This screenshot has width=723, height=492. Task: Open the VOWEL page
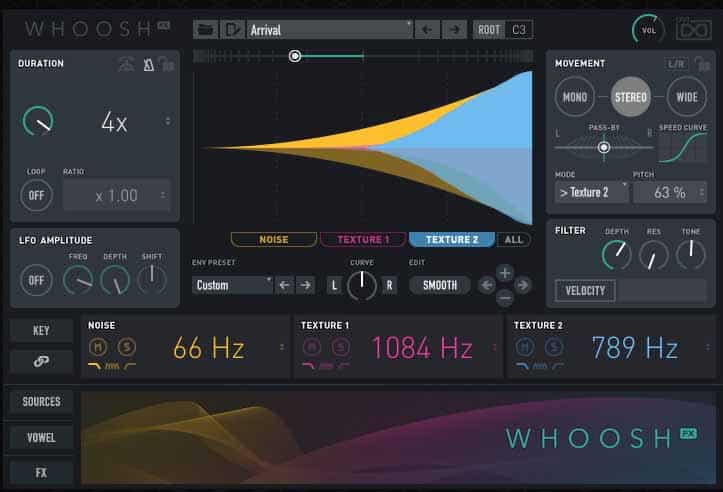coord(41,438)
